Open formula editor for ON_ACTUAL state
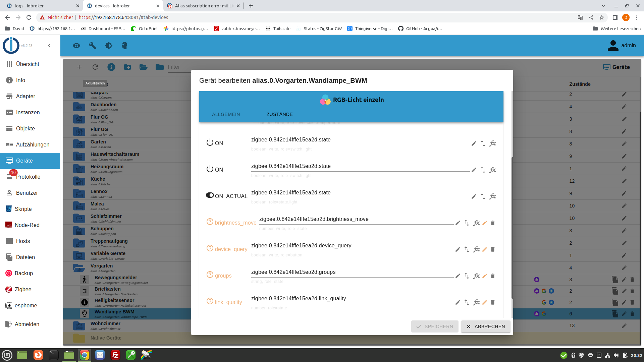 point(492,196)
